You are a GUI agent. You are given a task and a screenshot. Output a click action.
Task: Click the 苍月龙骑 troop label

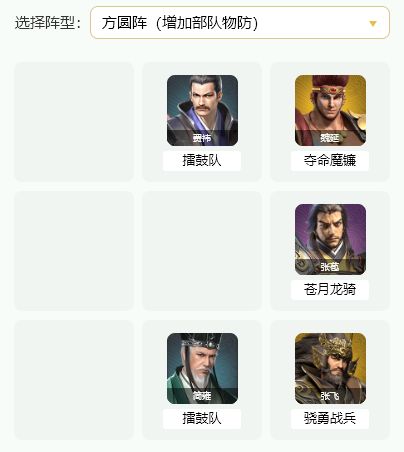[330, 290]
